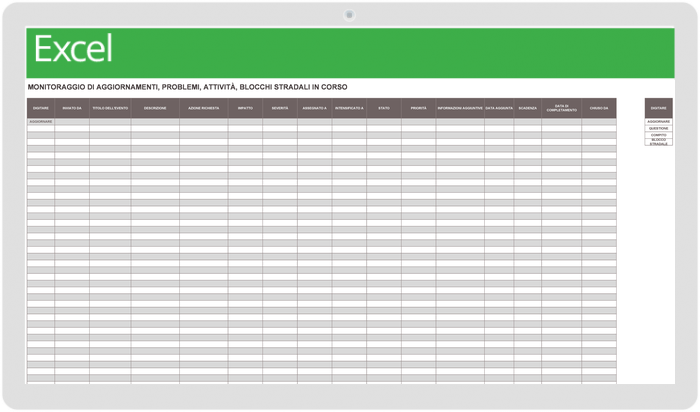The image size is (700, 412).
Task: Click the DATA DI COMPLETAMENTO column header
Action: 562,108
